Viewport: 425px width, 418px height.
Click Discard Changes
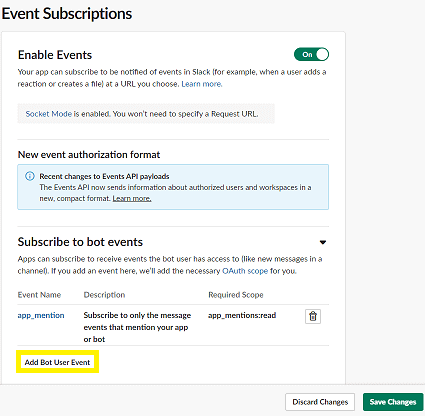tap(320, 402)
